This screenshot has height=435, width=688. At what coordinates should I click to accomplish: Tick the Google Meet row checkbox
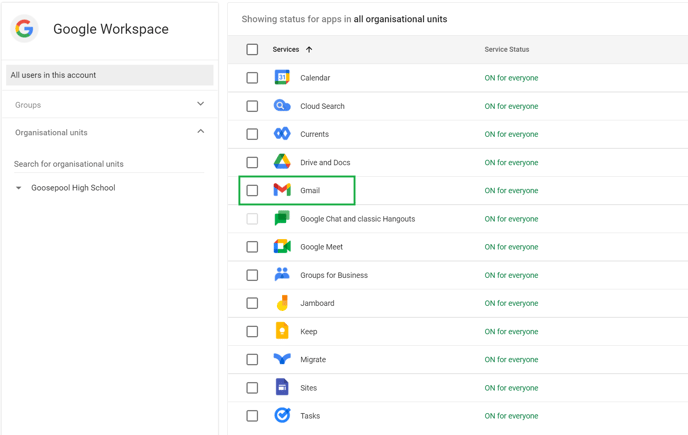point(252,247)
